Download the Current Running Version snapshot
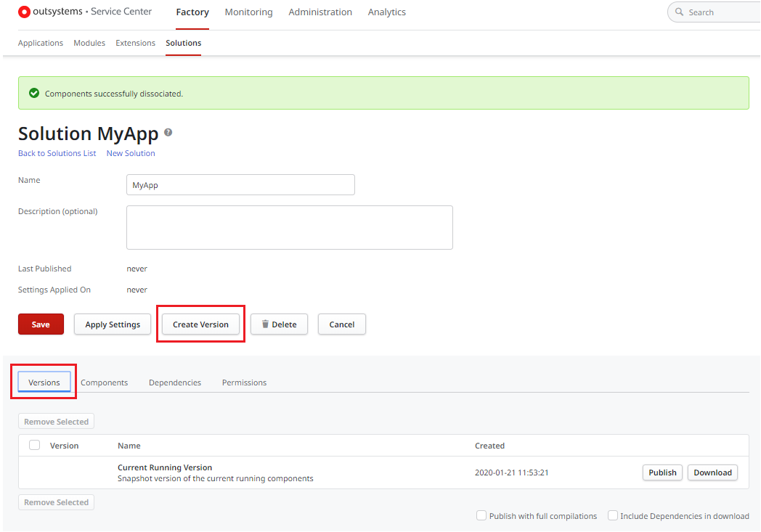The image size is (761, 532). 712,472
